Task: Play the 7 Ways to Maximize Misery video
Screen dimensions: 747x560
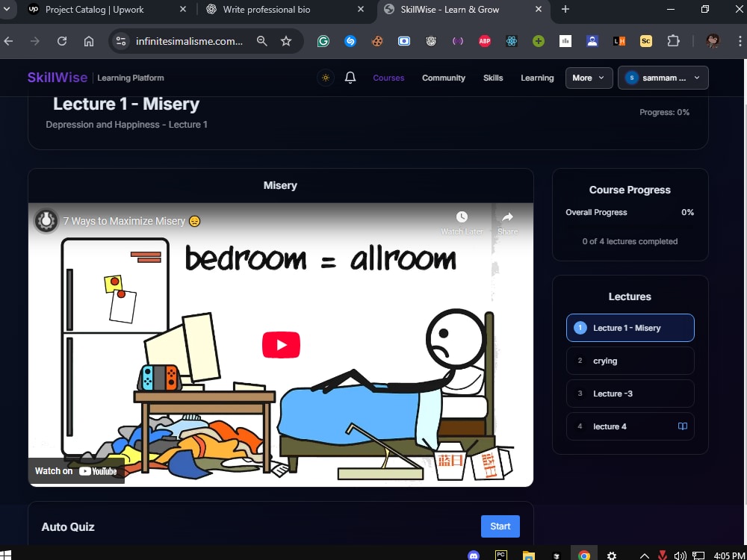Action: coord(281,345)
